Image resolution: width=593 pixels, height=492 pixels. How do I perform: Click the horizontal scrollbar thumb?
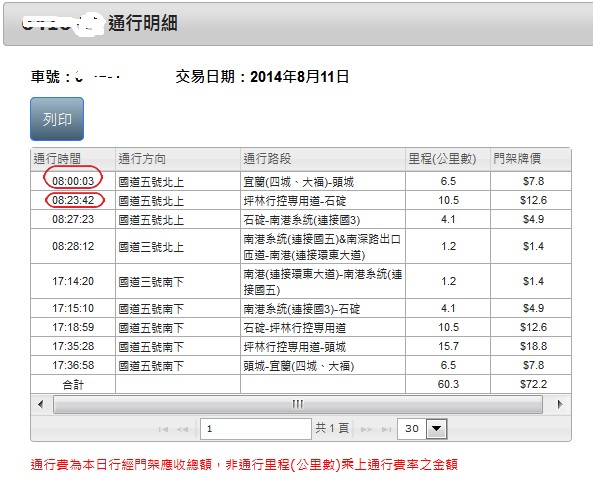click(x=298, y=404)
